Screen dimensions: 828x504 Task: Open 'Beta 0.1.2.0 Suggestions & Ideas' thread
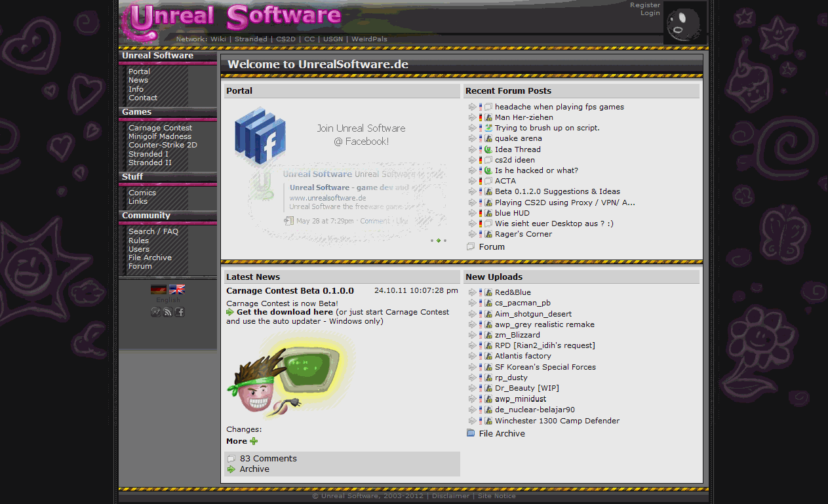557,191
